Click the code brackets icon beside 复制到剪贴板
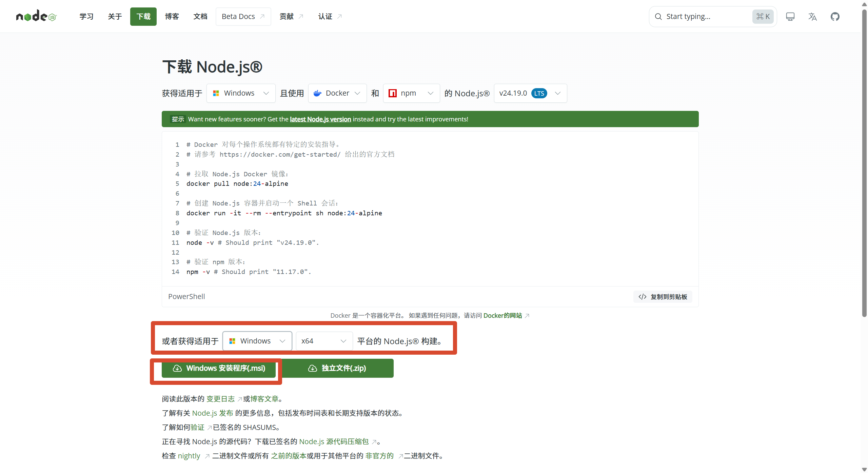Viewport: 868px width, 473px height. click(642, 297)
